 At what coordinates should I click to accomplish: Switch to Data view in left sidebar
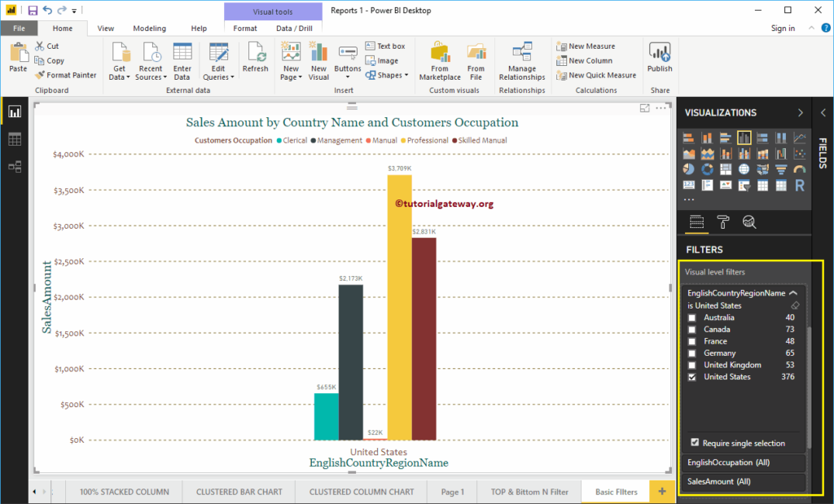tap(15, 139)
